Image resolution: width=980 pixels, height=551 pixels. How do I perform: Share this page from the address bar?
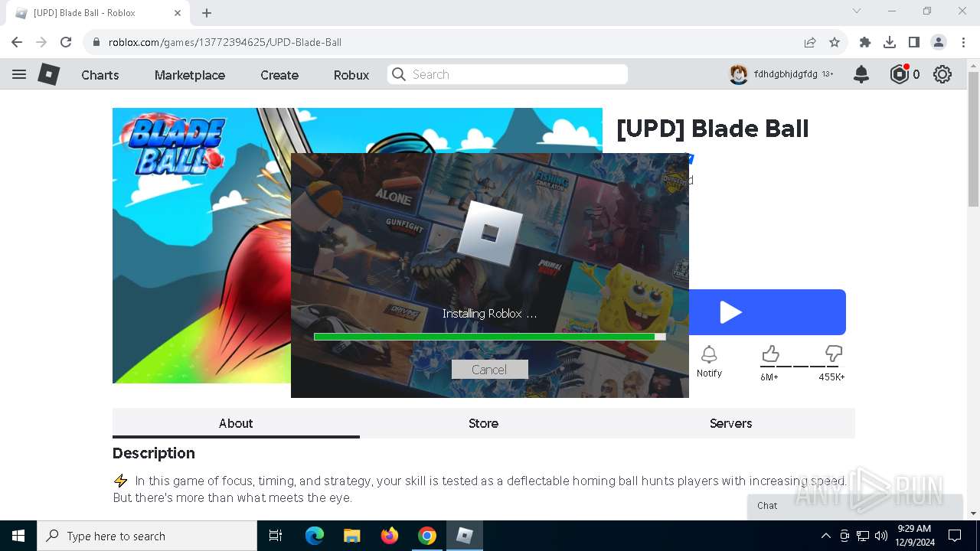(x=810, y=42)
